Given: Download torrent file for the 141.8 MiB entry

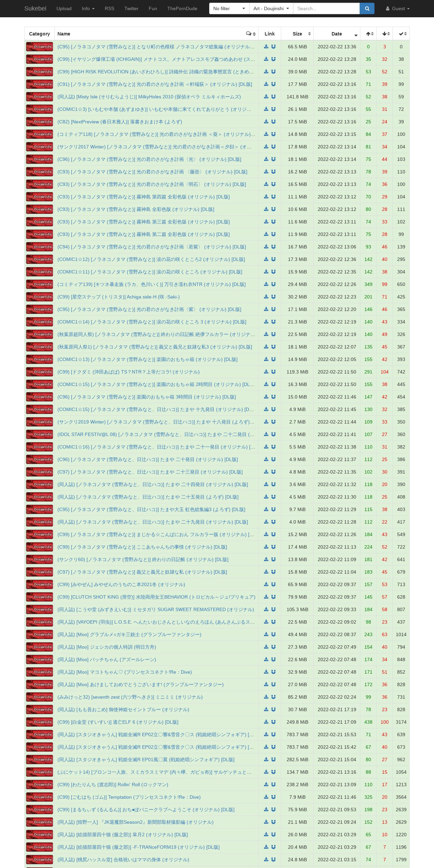Looking at the screenshot, I should [266, 97].
